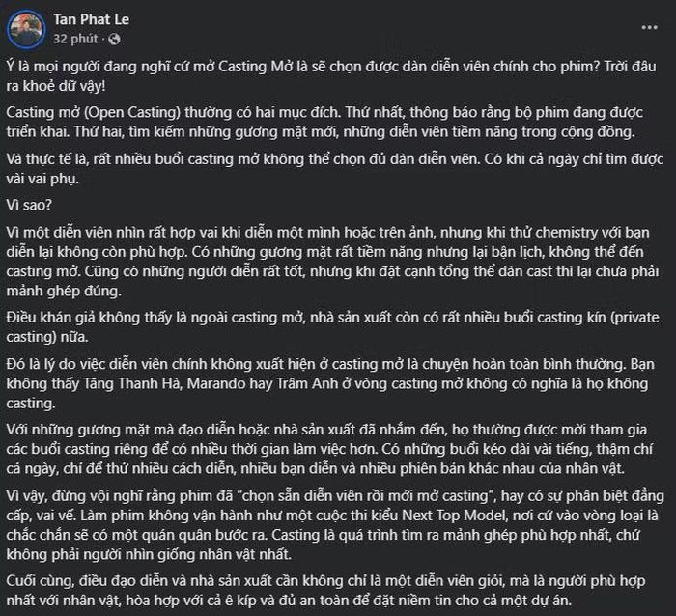The image size is (676, 616).
Task: Click the paragraph beginning "Điều khán giả"
Action: [x=333, y=327]
